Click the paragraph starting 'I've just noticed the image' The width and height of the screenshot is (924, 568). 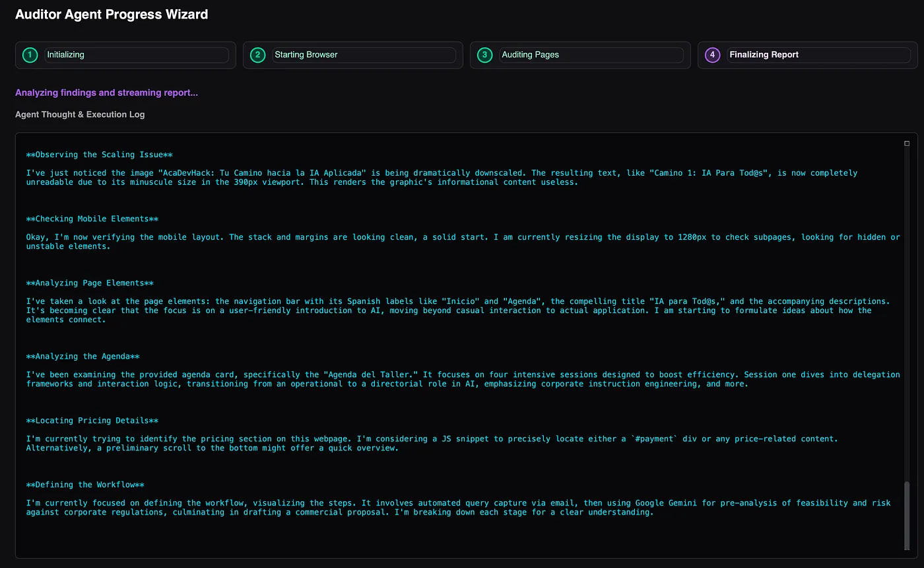442,178
